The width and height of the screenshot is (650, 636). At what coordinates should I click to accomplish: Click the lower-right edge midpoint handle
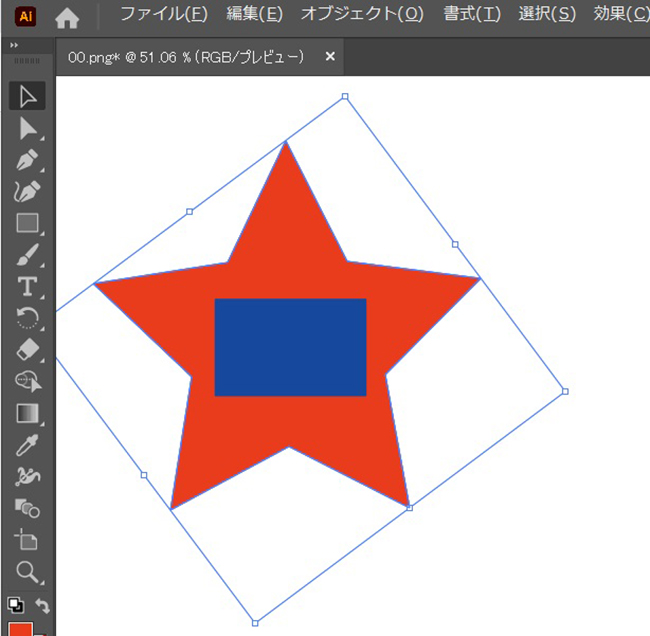tap(410, 508)
